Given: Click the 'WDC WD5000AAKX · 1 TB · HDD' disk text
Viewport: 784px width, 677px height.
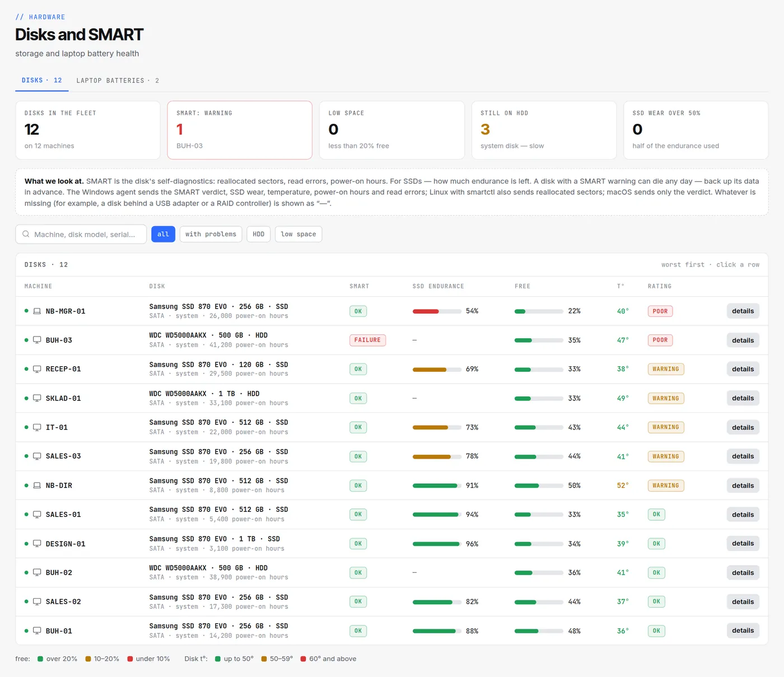Looking at the screenshot, I should coord(204,394).
